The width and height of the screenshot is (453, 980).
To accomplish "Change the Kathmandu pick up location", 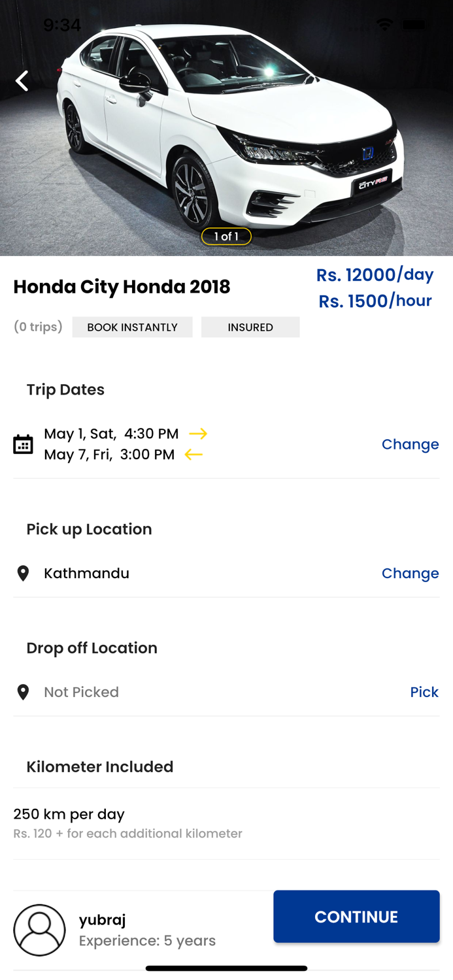I will click(x=410, y=573).
